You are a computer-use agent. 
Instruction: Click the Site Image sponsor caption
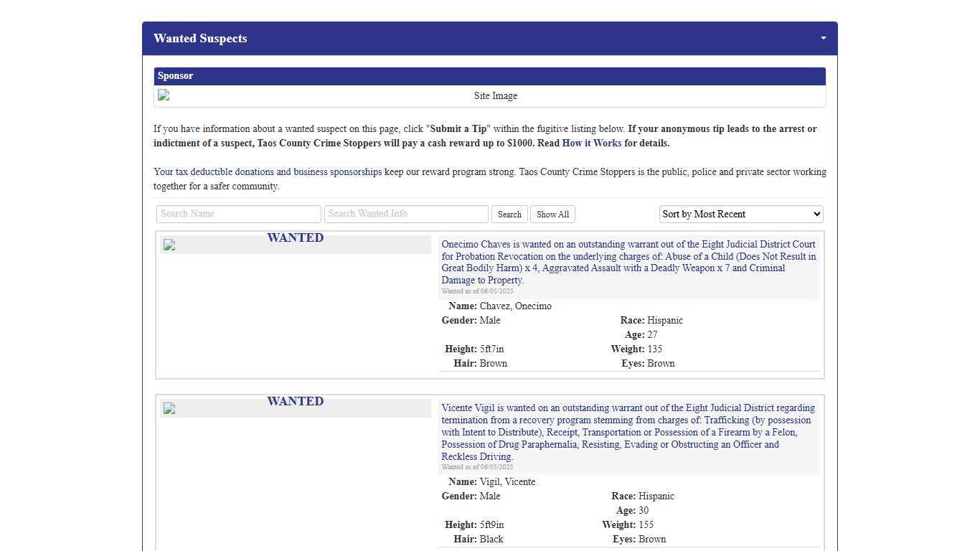[495, 96]
